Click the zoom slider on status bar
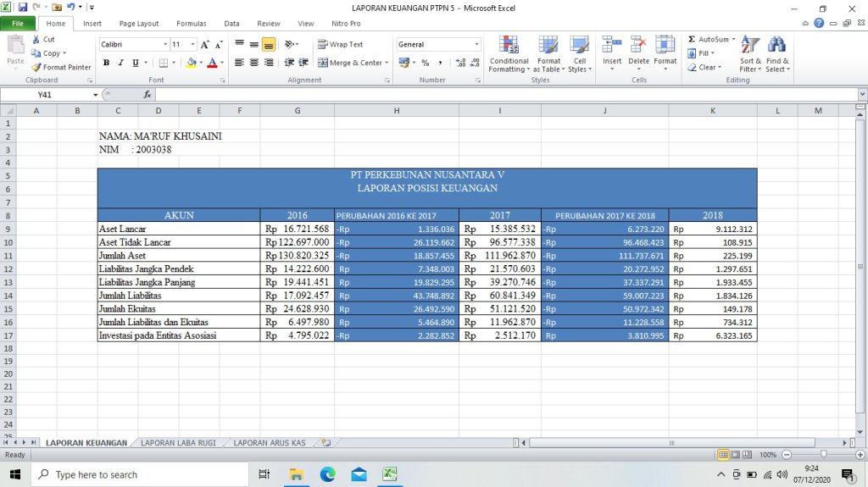 tap(821, 455)
